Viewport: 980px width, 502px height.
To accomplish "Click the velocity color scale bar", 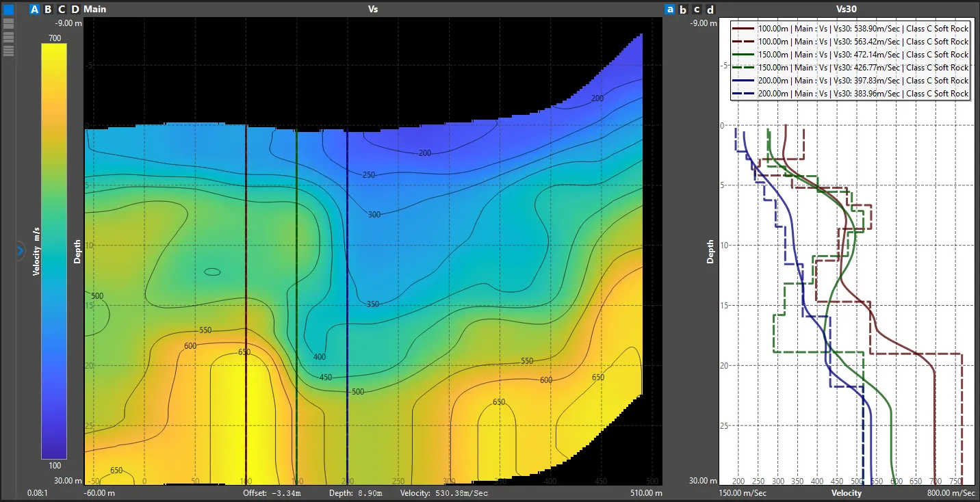I will coord(54,251).
